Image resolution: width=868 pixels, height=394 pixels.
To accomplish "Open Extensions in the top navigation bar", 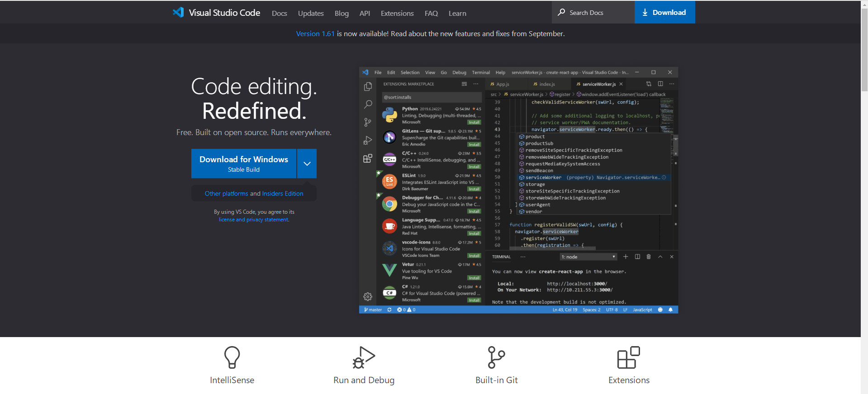I will pos(397,14).
